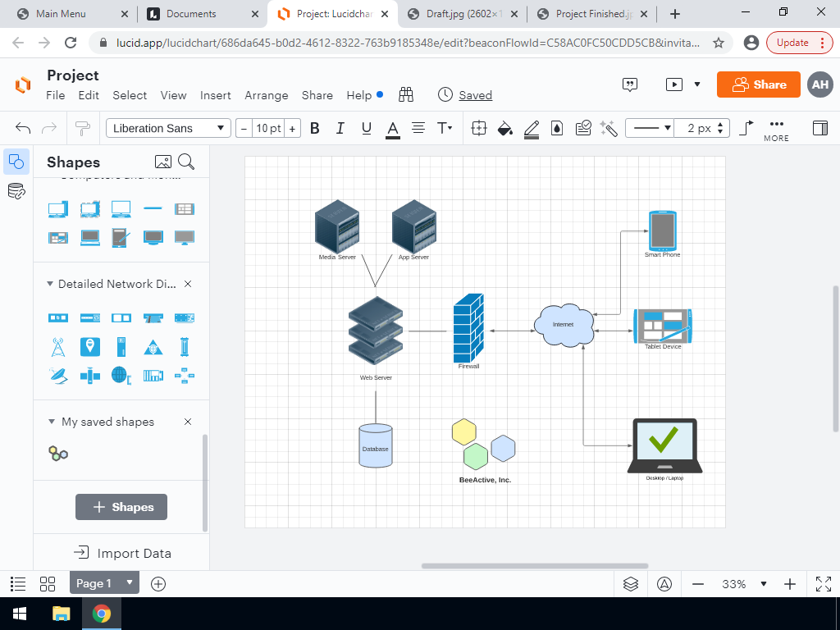Collapse the My saved shapes section
Image resolution: width=840 pixels, height=630 pixels.
click(52, 422)
